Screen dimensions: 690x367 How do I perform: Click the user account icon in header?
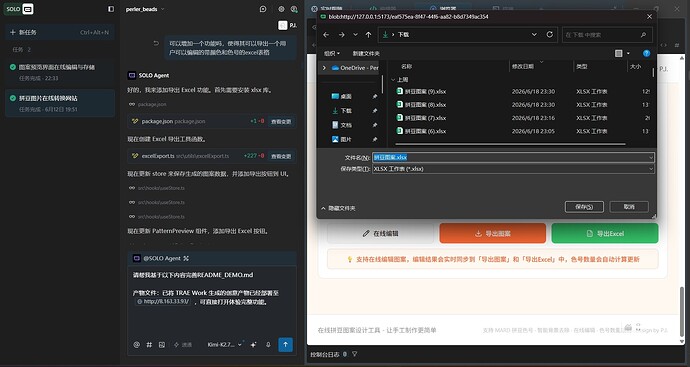(x=294, y=9)
